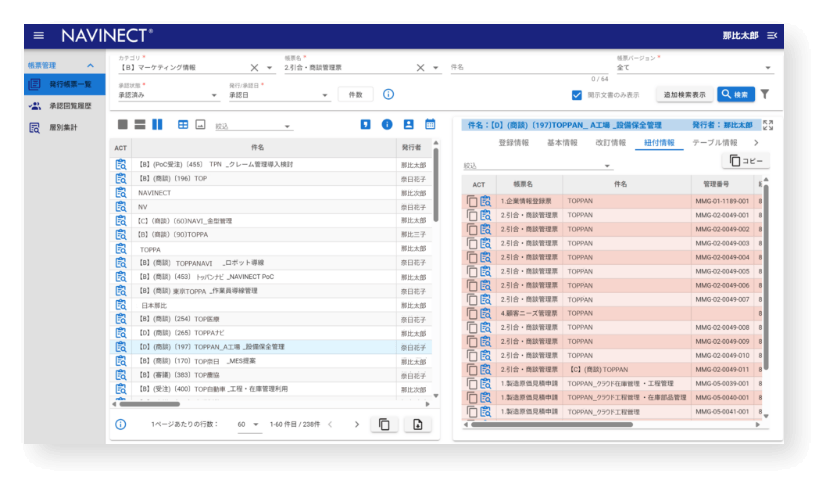Click the blue 検索 search button
The width and height of the screenshot is (832, 492).
click(x=735, y=94)
